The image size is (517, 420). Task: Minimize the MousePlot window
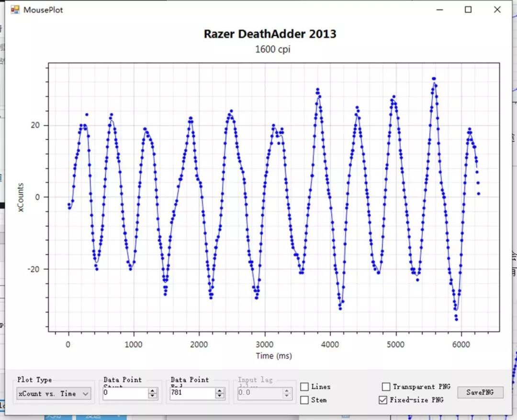(439, 10)
